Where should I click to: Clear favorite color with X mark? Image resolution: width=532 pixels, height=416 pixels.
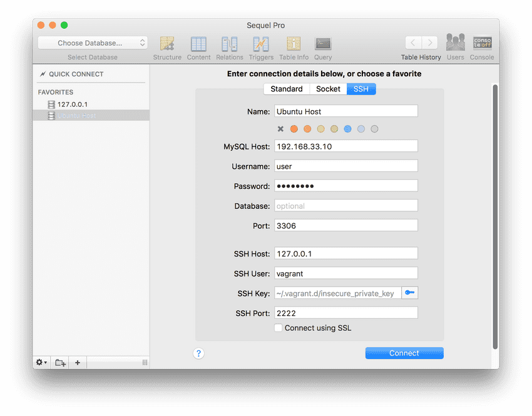280,129
